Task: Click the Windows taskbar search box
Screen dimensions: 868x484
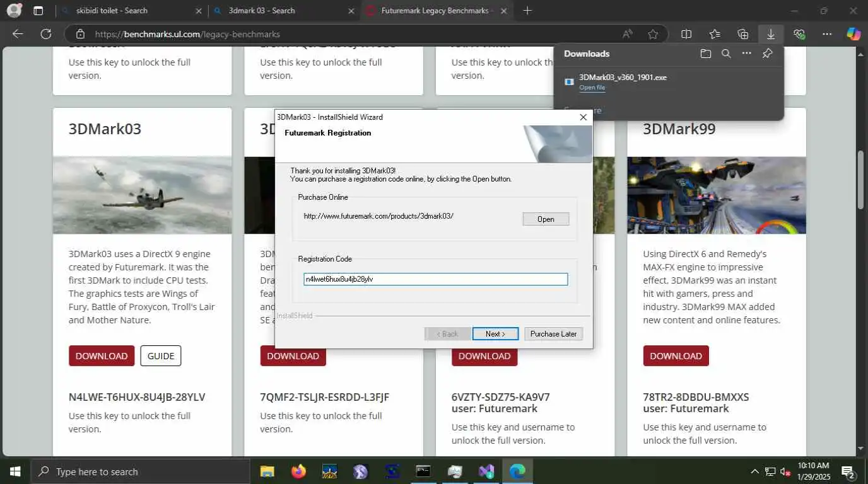Action: coord(140,471)
